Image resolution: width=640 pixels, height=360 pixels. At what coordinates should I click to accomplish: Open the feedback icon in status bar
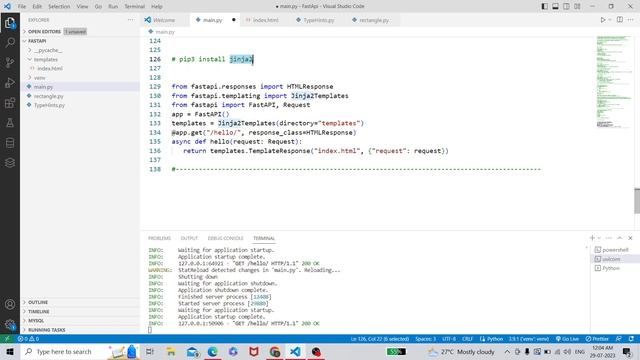pyautogui.click(x=619, y=339)
